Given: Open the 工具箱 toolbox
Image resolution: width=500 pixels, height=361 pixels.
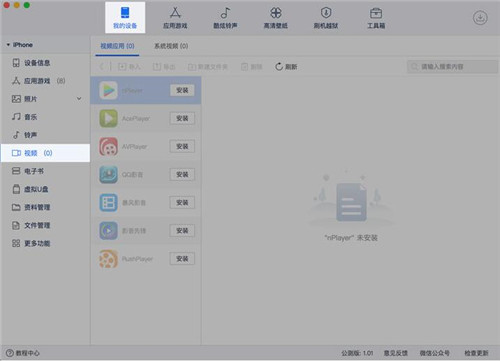Looking at the screenshot, I should click(376, 18).
